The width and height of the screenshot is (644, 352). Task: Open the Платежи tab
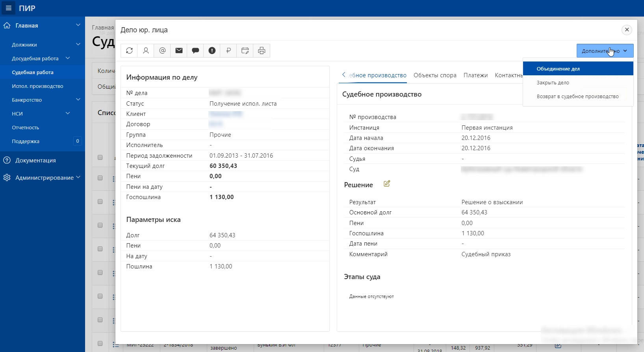click(x=475, y=75)
